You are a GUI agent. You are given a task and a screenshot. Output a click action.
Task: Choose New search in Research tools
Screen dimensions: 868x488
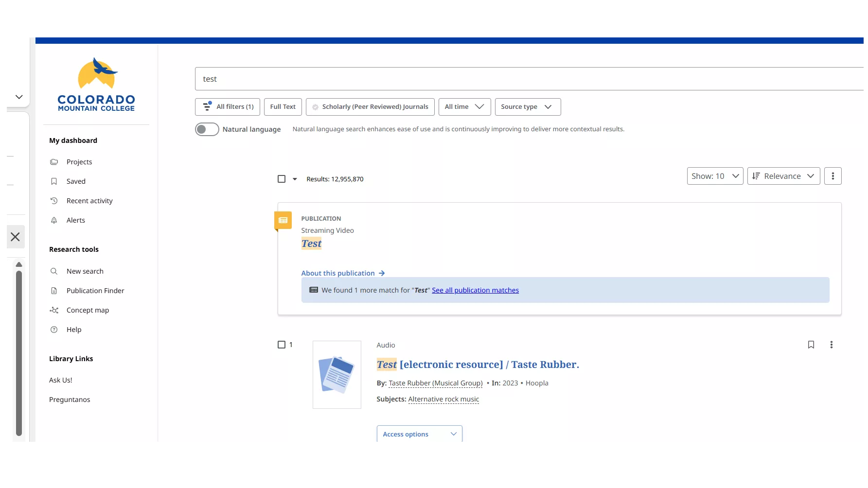click(85, 271)
